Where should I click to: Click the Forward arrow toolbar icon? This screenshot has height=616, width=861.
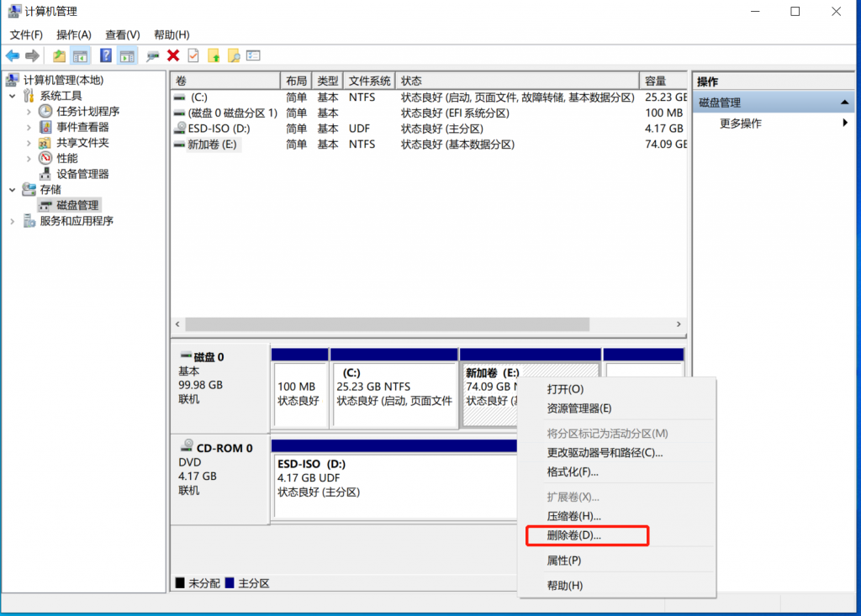pos(32,55)
